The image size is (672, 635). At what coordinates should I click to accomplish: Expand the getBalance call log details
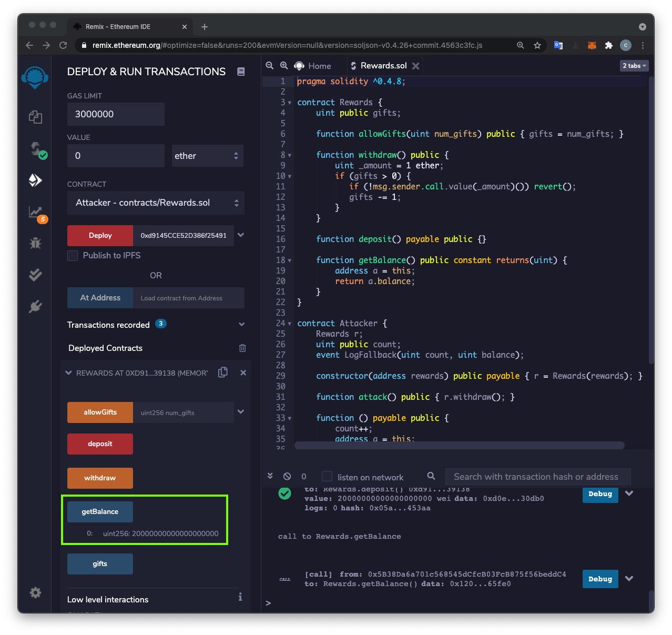(629, 579)
